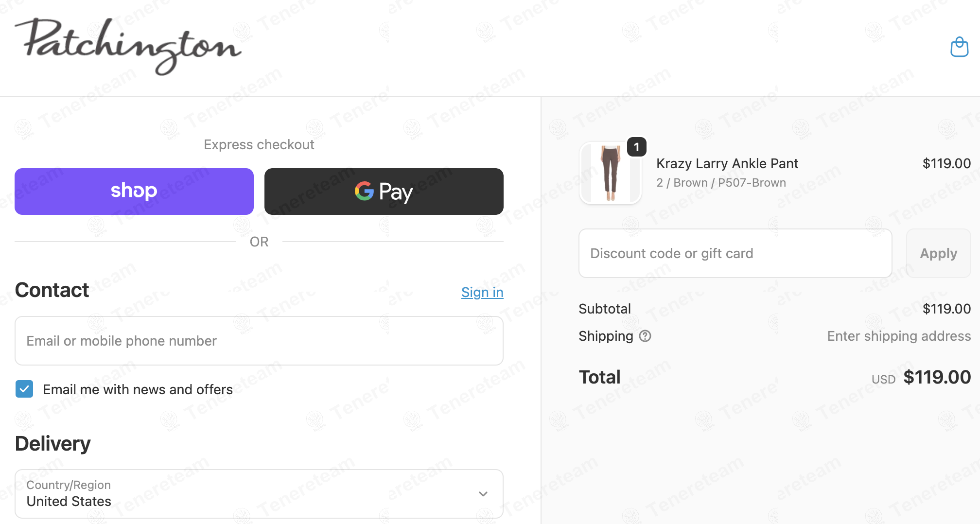Image resolution: width=980 pixels, height=524 pixels.
Task: Open the United States country selector
Action: click(259, 494)
